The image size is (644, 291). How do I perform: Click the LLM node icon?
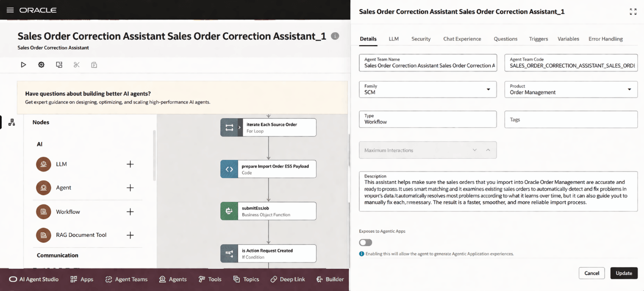pyautogui.click(x=43, y=164)
